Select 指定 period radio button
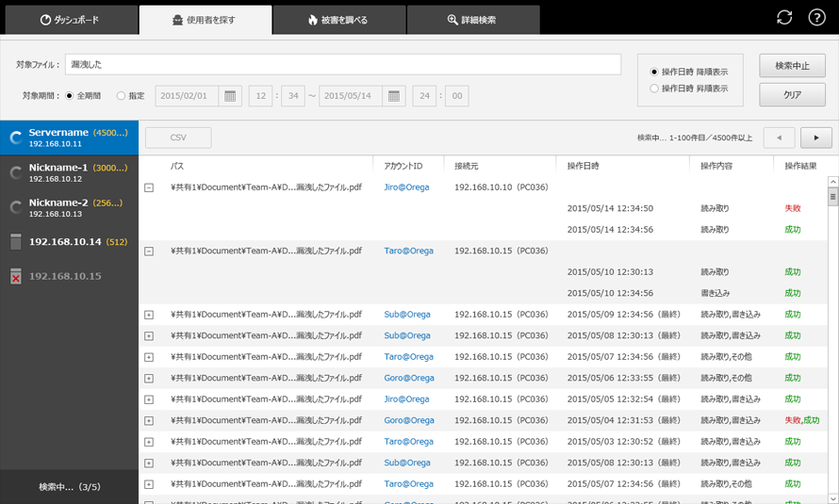 (121, 96)
